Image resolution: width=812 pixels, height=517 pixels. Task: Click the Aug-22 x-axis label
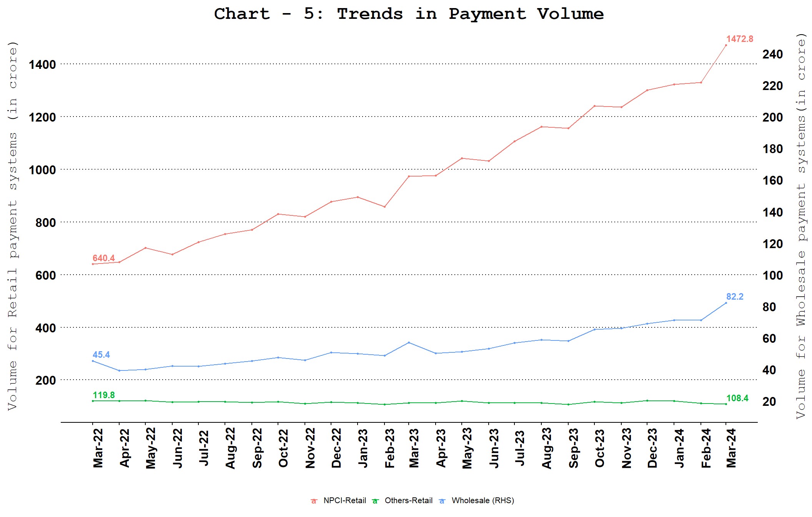[230, 448]
